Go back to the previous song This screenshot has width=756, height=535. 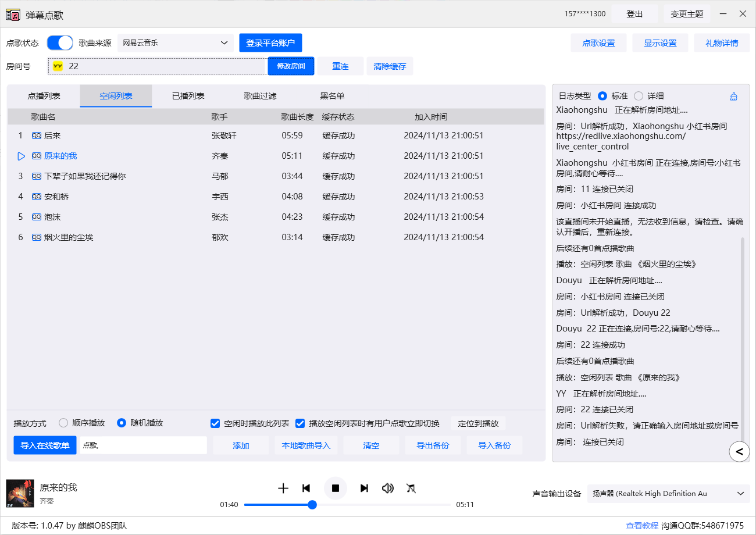pos(306,488)
